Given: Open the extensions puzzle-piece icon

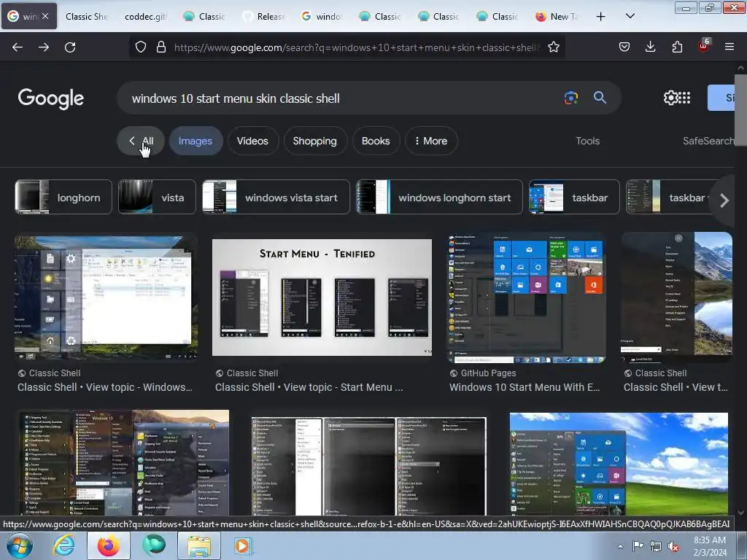Looking at the screenshot, I should tap(677, 47).
